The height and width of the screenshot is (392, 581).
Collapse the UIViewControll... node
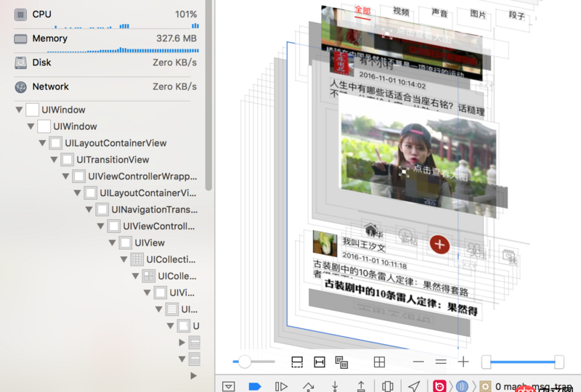(100, 226)
